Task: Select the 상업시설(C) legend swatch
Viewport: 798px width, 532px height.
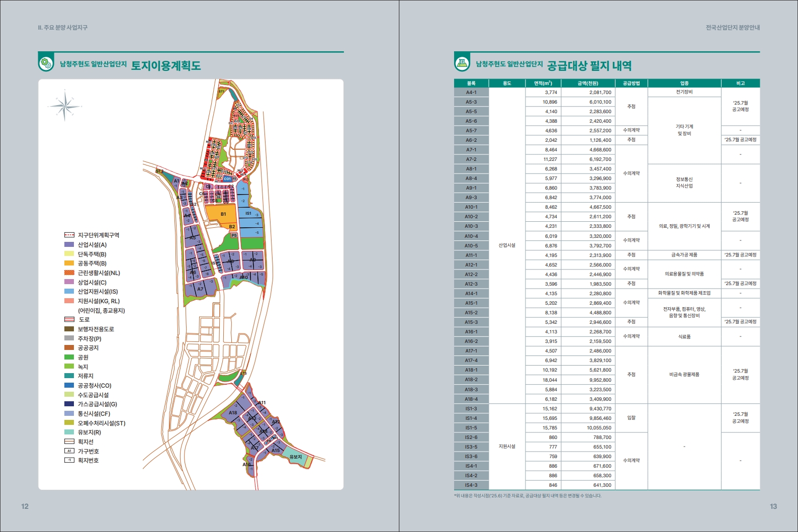Action: click(69, 282)
